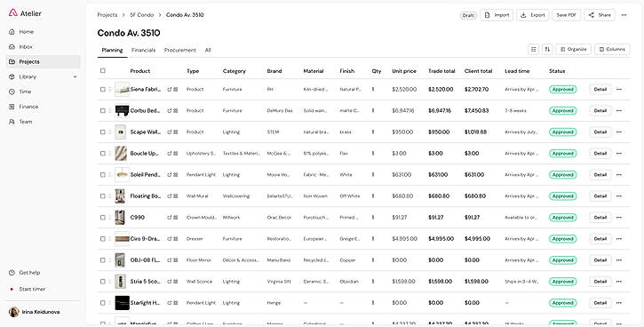Open the Boucle Upholstery thumbnail image
The height and width of the screenshot is (327, 644).
120,153
